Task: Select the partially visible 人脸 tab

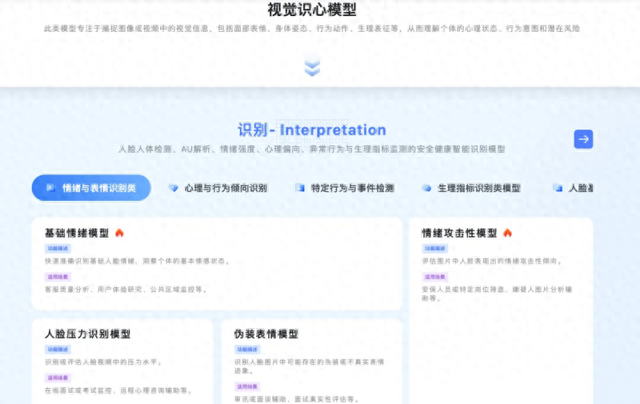Action: pyautogui.click(x=573, y=188)
